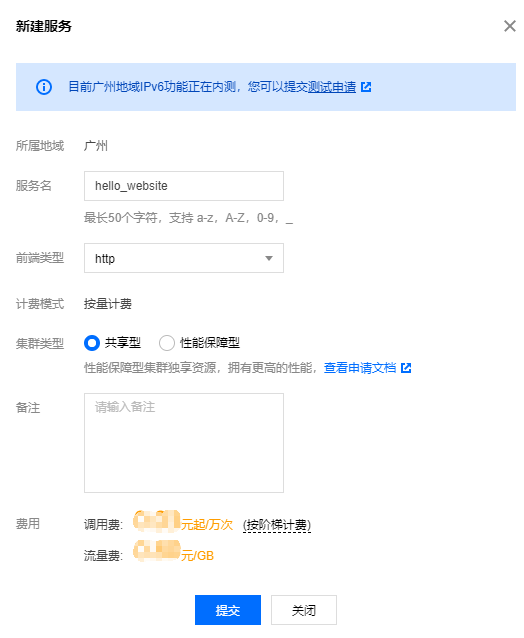Click the 广州 region value text
Screen dimensions: 524x638
click(x=96, y=146)
